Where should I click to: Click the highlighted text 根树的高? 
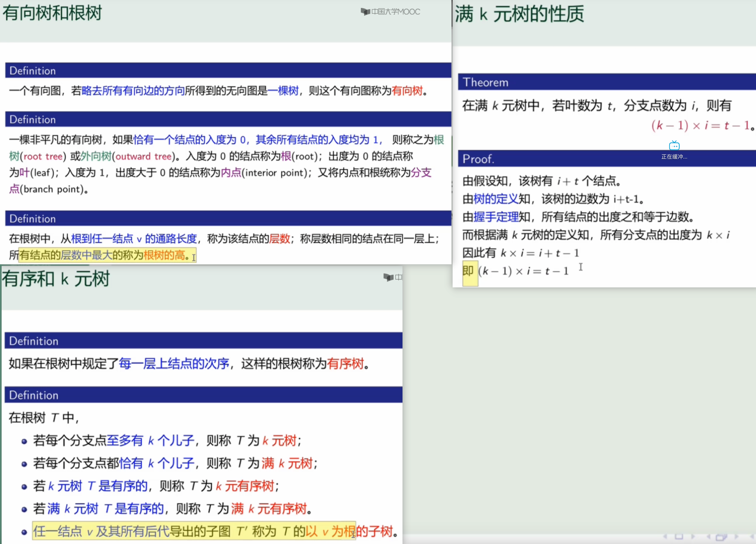(x=164, y=255)
